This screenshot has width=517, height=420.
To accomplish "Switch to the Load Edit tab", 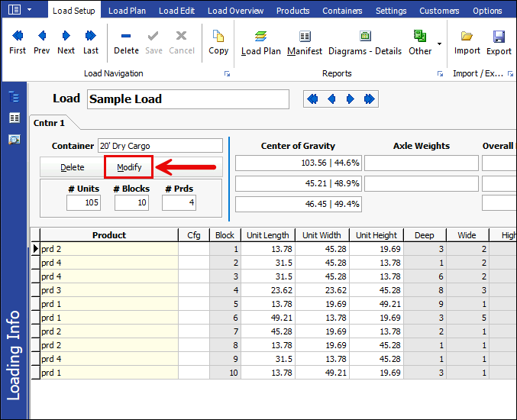I will [176, 11].
